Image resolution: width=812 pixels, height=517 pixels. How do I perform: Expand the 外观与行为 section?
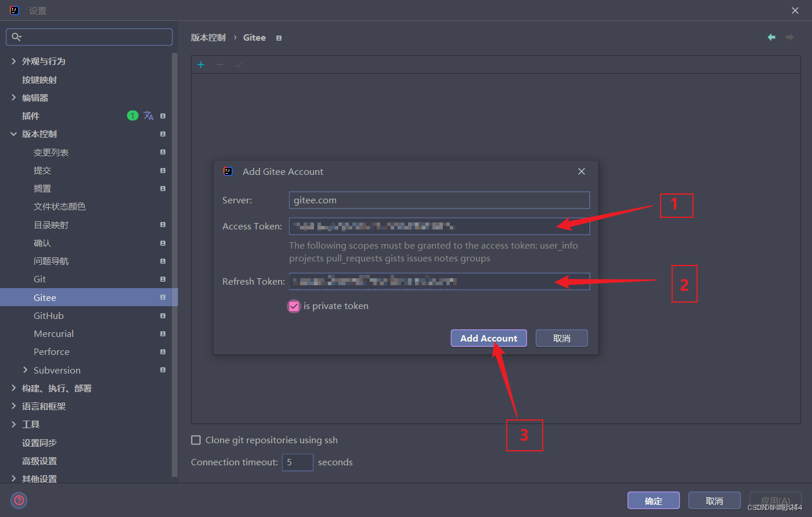(x=13, y=61)
